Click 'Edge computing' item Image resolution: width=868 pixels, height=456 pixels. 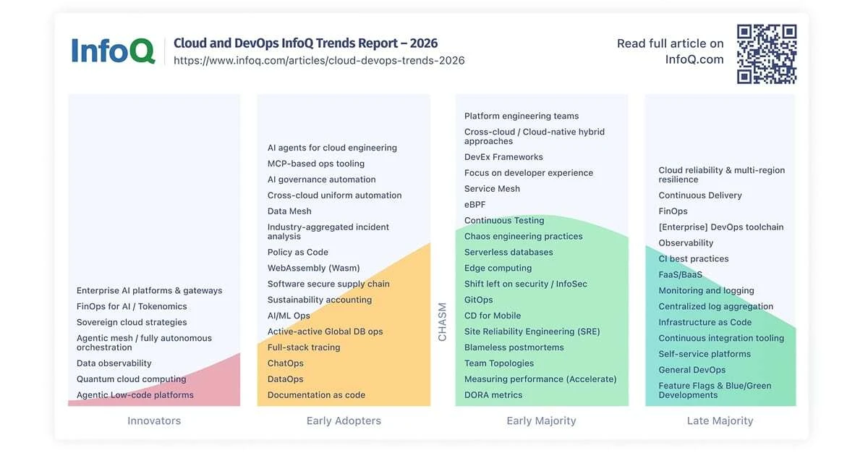pos(498,269)
